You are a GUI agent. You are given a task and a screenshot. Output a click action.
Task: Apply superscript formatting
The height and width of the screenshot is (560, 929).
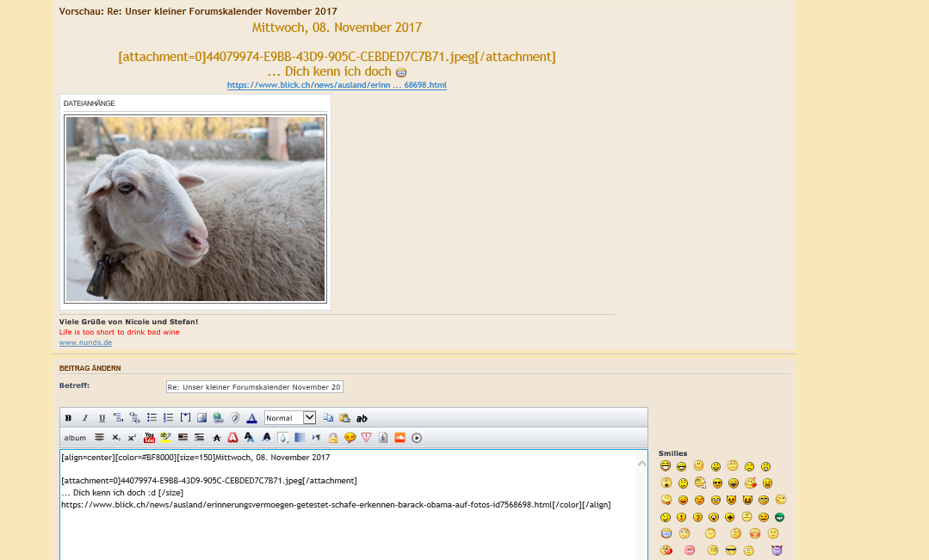coord(132,438)
